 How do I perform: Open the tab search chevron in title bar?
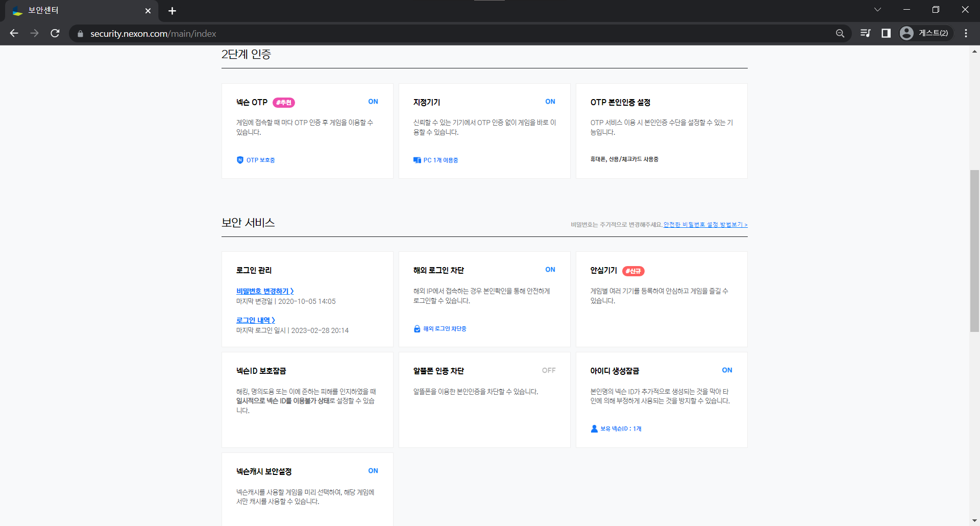(877, 10)
